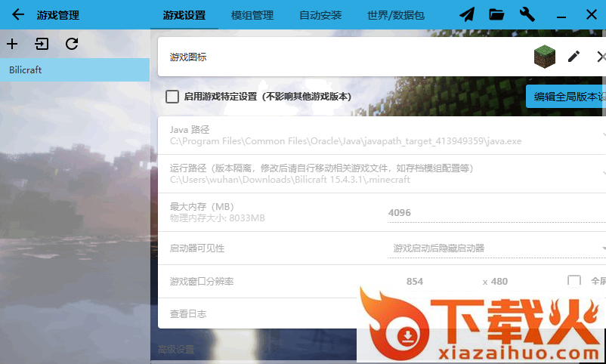Click the 最大内存 input field showing 4096
The height and width of the screenshot is (364, 606).
[x=495, y=213]
